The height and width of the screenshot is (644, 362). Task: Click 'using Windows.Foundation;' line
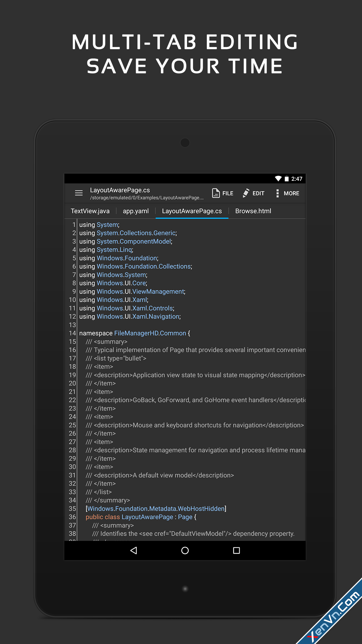click(x=119, y=258)
